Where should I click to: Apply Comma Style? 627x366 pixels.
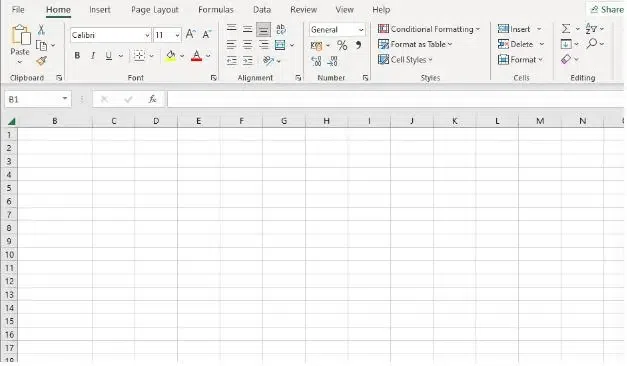(358, 45)
